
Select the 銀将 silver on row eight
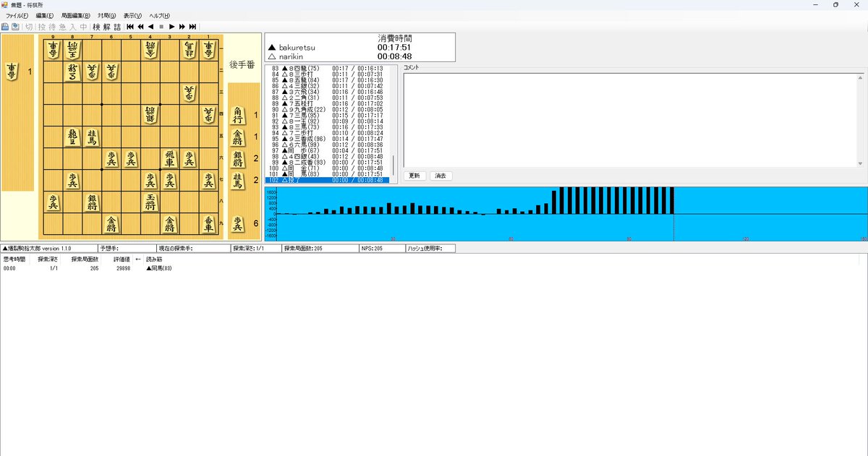[92, 202]
